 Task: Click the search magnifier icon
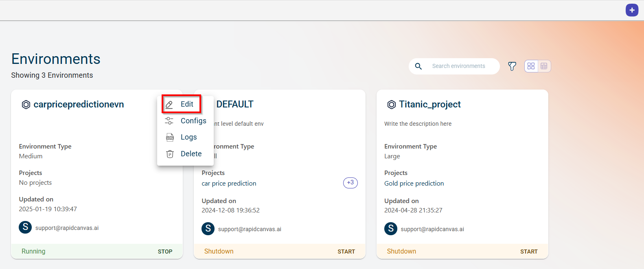[418, 66]
